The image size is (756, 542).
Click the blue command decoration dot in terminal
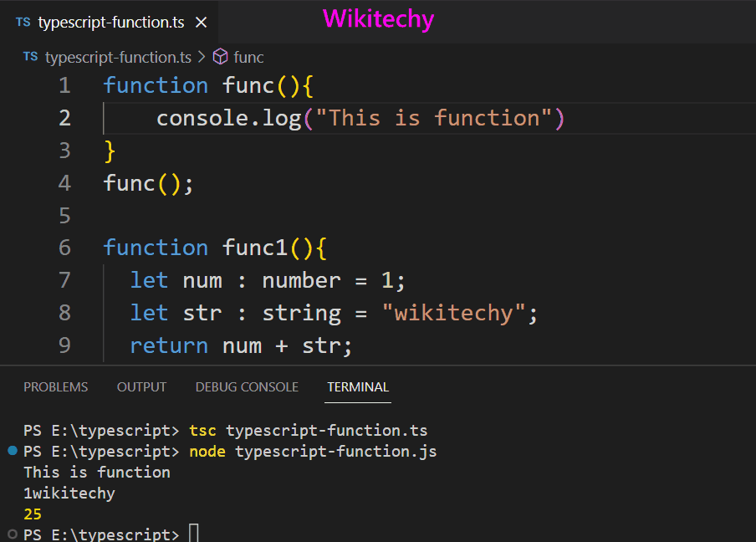(x=12, y=452)
